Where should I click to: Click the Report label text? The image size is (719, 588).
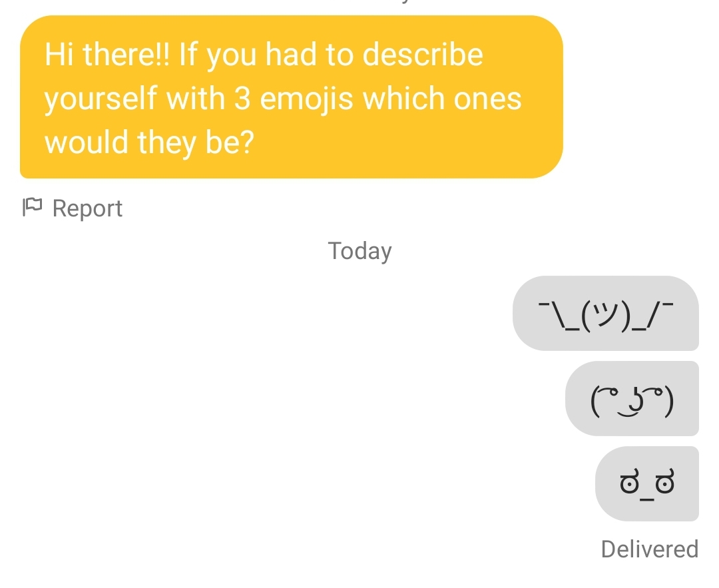88,208
